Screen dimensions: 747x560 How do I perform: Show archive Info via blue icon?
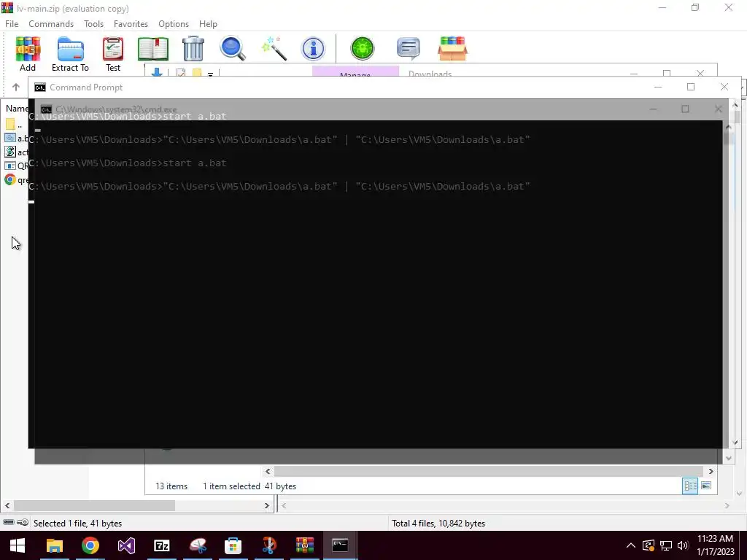point(313,49)
